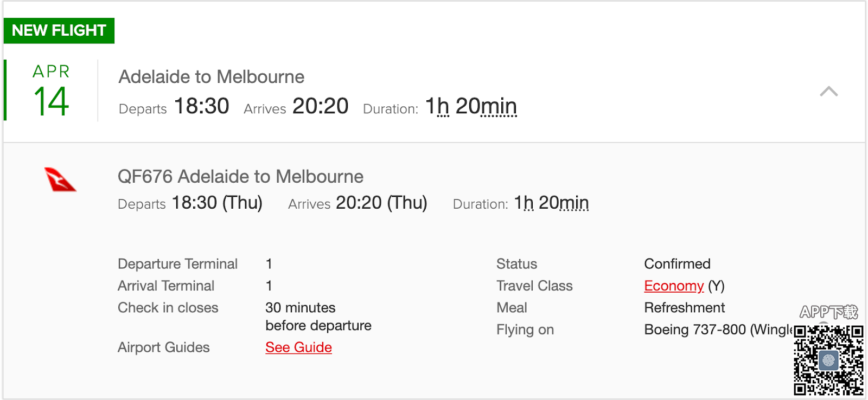The height and width of the screenshot is (400, 868).
Task: Click the NEW FLIGHT badge
Action: click(59, 30)
